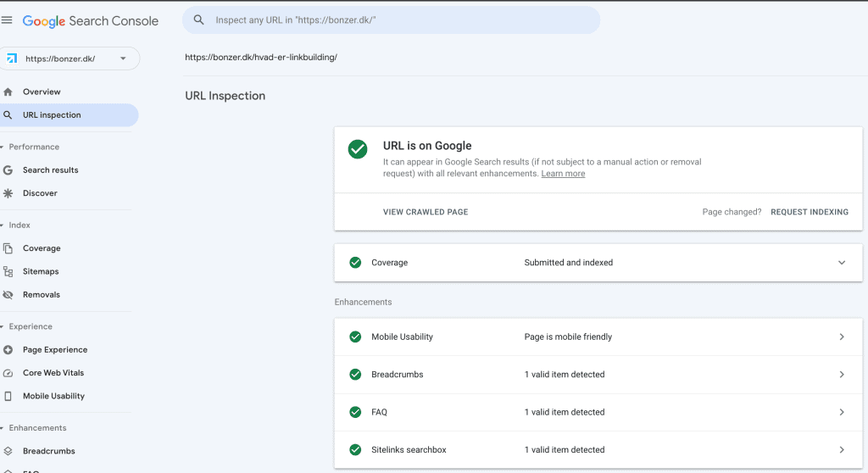Open Coverage report in the sidebar
868x473 pixels.
(x=42, y=248)
